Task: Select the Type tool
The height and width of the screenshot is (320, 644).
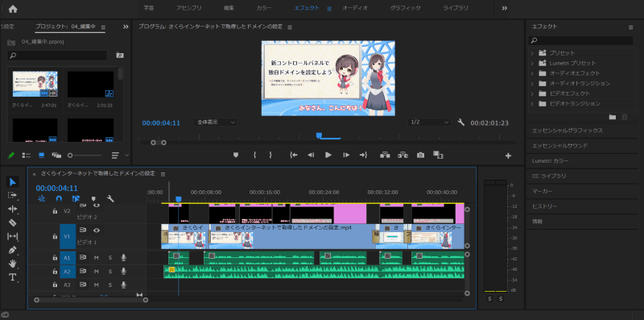Action: tap(13, 276)
